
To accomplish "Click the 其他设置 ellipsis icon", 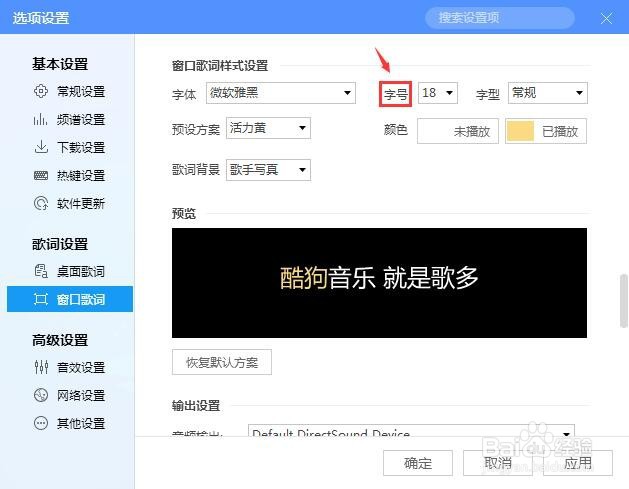I will point(41,423).
